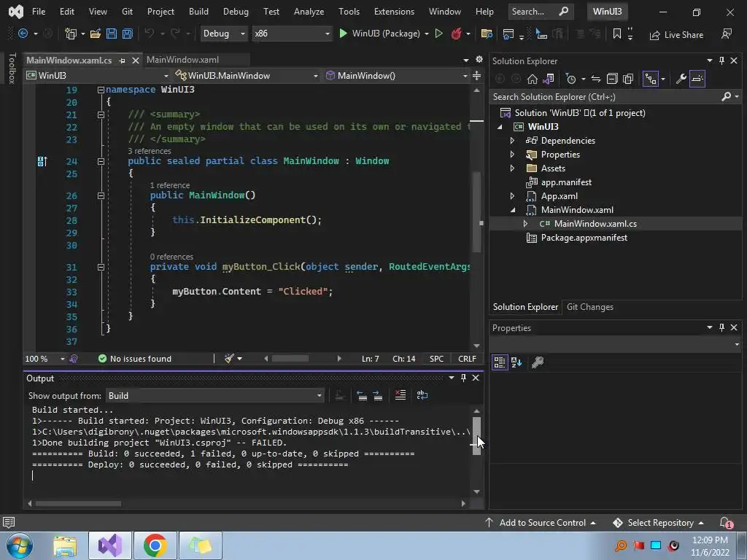Image resolution: width=747 pixels, height=560 pixels.
Task: Toggle the nested-files view icon in Solution Explorer
Action: pos(650,79)
